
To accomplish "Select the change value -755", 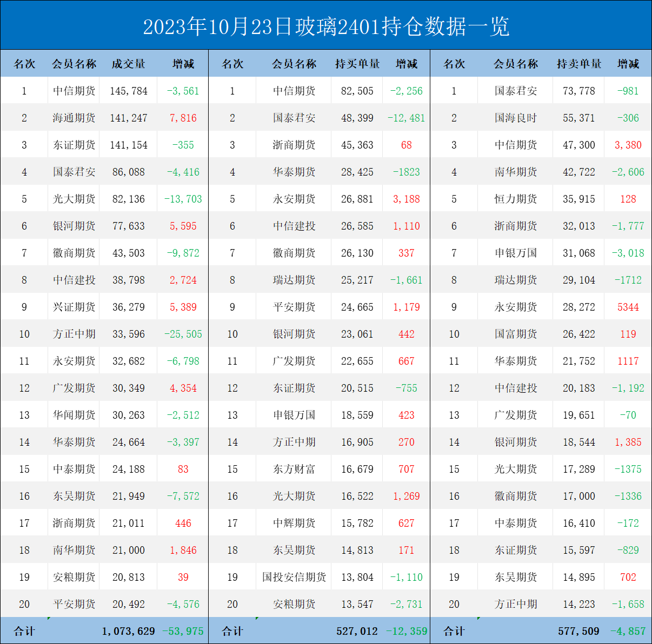I will point(407,388).
